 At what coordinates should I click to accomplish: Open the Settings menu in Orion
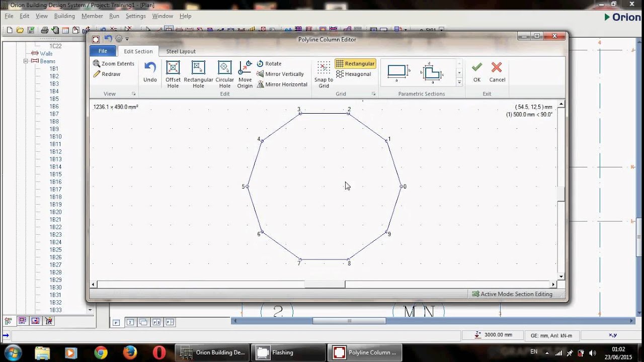pos(135,16)
